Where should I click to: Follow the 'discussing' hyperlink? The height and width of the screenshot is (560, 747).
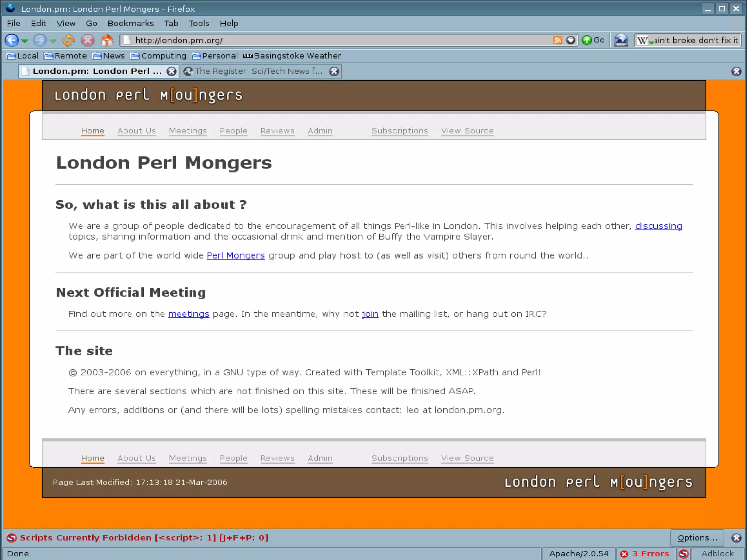(659, 226)
